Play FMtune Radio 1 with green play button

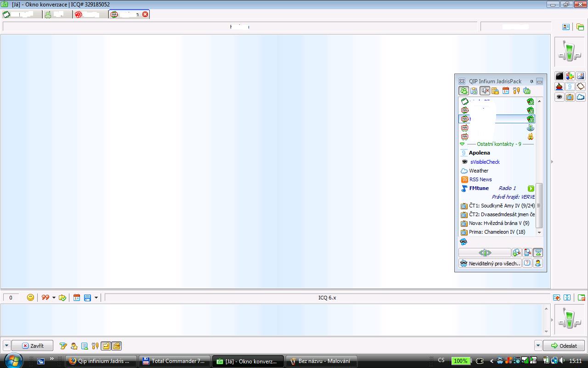click(531, 188)
